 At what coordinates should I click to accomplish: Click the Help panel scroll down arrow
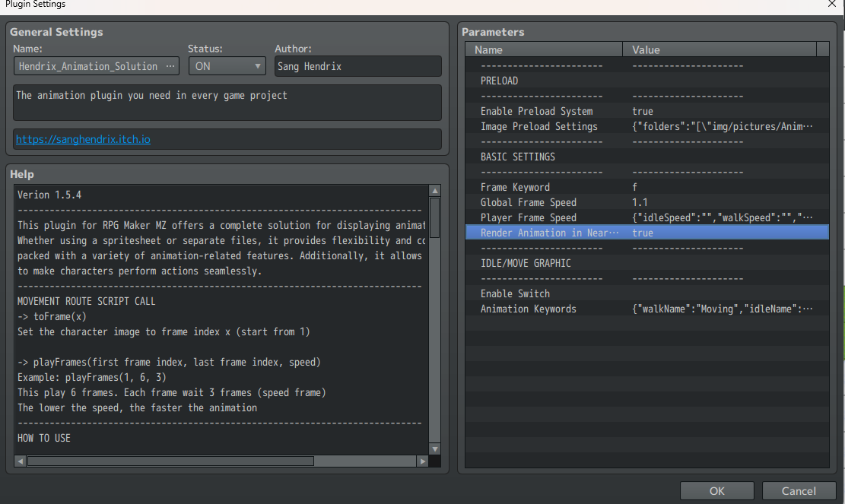tap(434, 449)
